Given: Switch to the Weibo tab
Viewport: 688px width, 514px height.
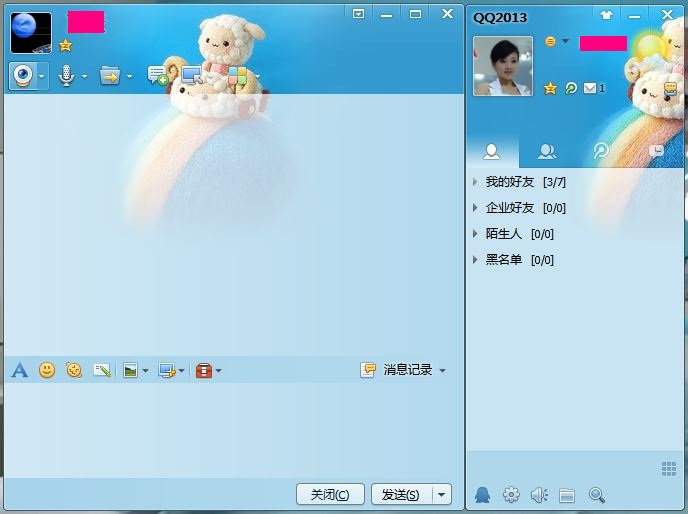Looking at the screenshot, I should tap(601, 151).
